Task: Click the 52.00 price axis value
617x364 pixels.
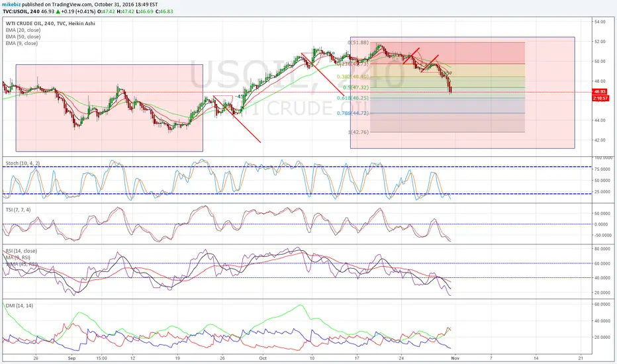Action: point(600,41)
